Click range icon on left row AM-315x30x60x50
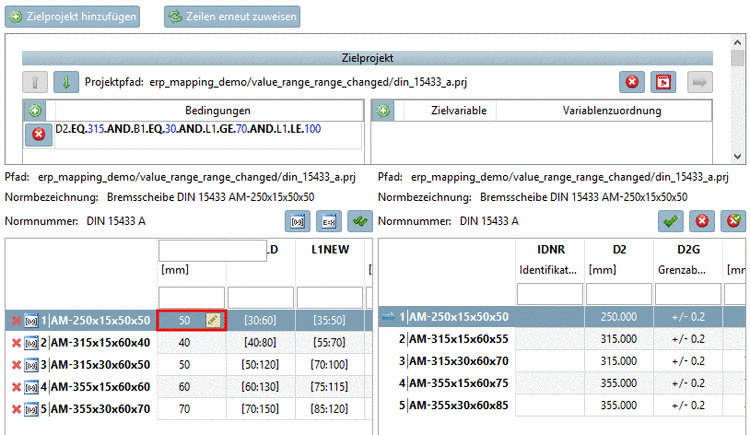Image resolution: width=750 pixels, height=435 pixels. click(x=31, y=365)
